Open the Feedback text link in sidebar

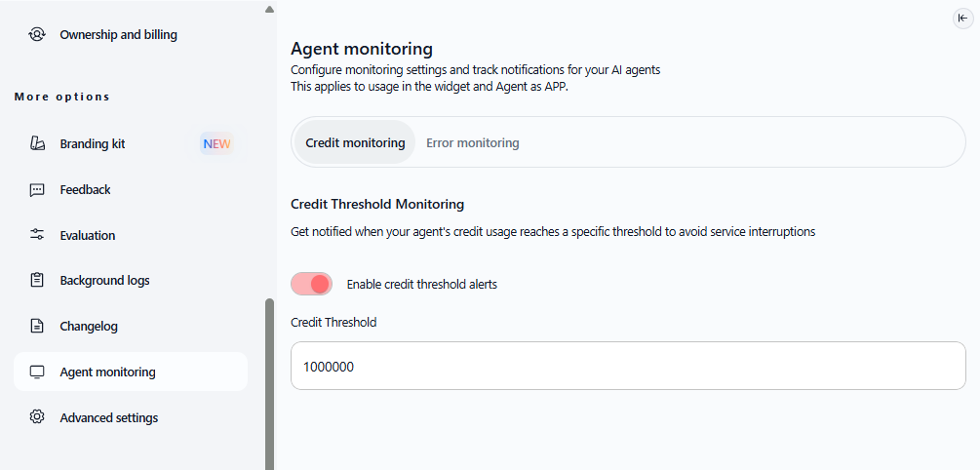(85, 190)
